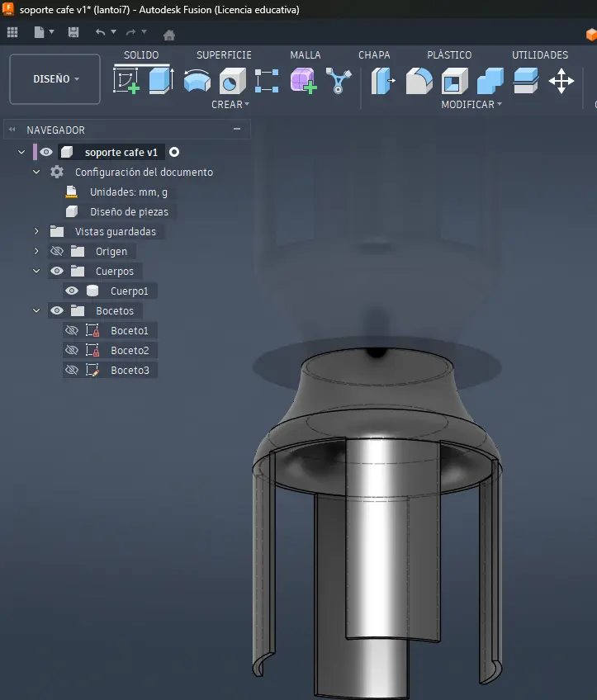The width and height of the screenshot is (597, 700).
Task: Click the Boceto1 locked sketch icon
Action: pyautogui.click(x=92, y=330)
